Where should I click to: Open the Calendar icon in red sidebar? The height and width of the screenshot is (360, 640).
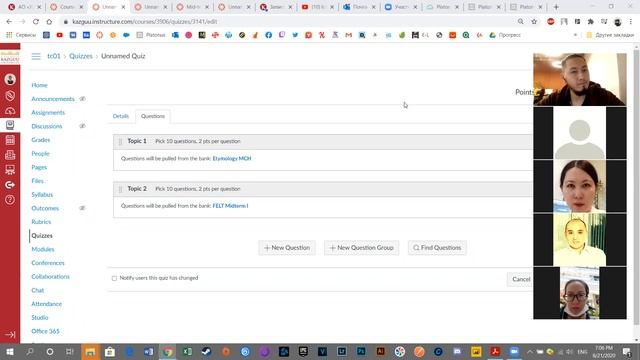click(10, 140)
